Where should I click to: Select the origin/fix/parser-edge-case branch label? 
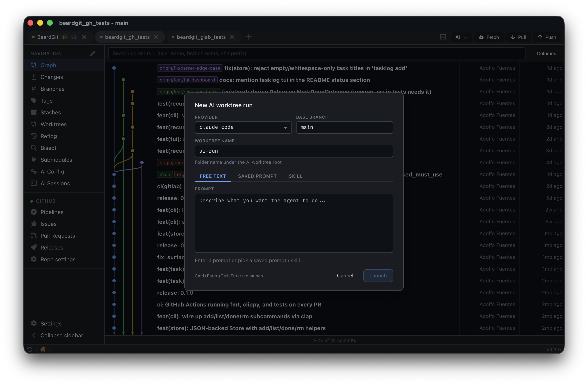point(190,68)
